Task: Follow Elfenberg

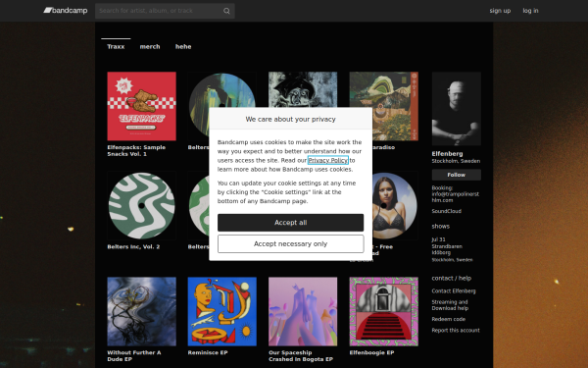Action: coord(457,175)
